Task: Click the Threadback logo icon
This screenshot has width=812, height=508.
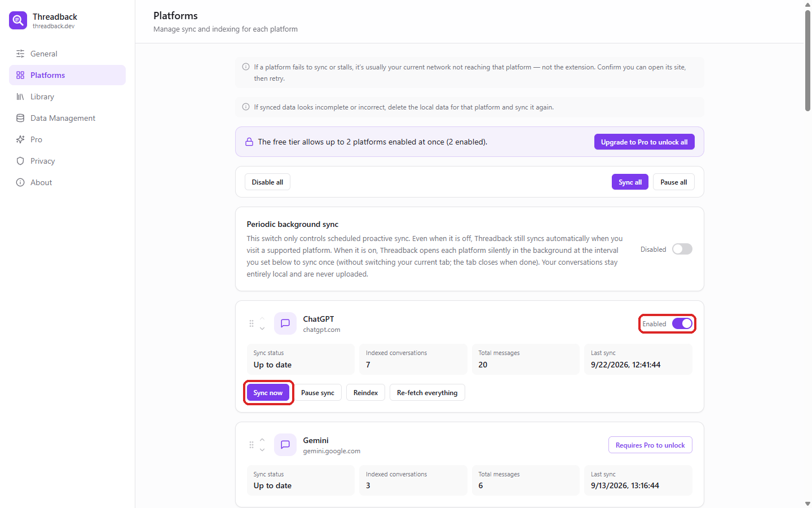Action: pyautogui.click(x=18, y=20)
